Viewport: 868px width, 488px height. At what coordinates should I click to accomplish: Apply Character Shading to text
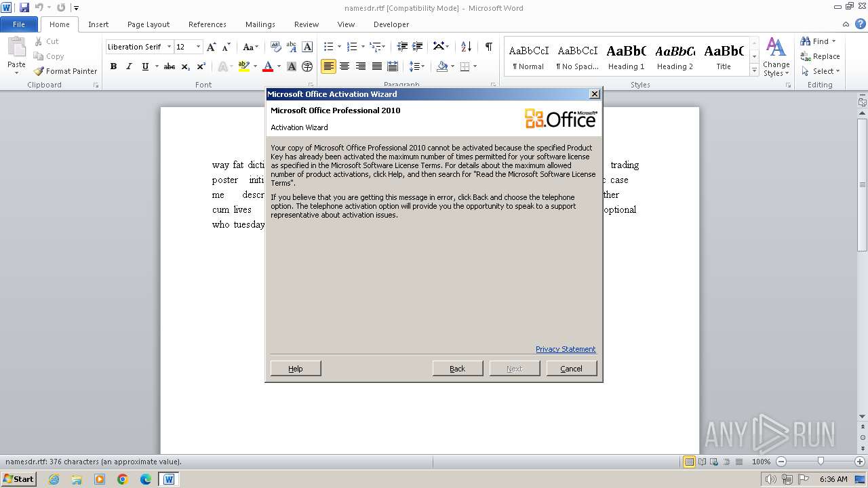(x=292, y=66)
